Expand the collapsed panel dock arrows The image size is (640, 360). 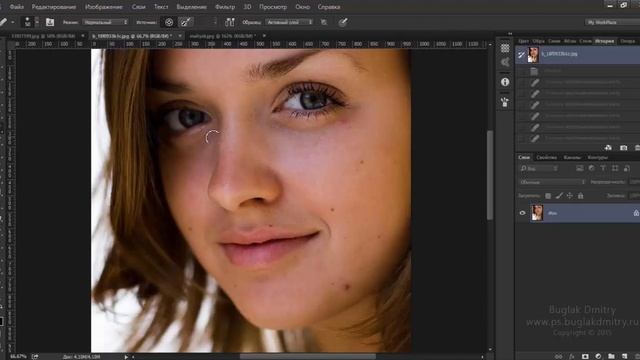pos(510,33)
